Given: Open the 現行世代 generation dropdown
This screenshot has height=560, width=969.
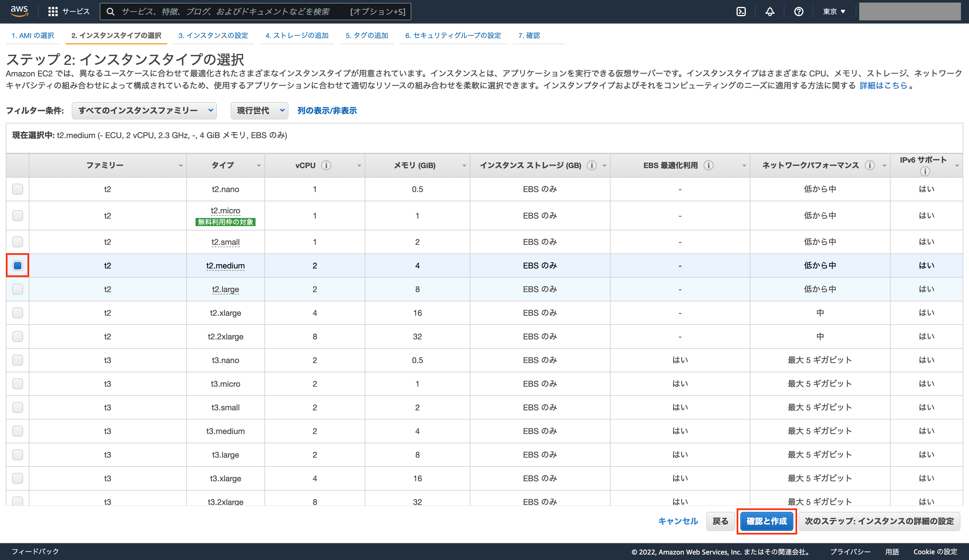Looking at the screenshot, I should 260,111.
